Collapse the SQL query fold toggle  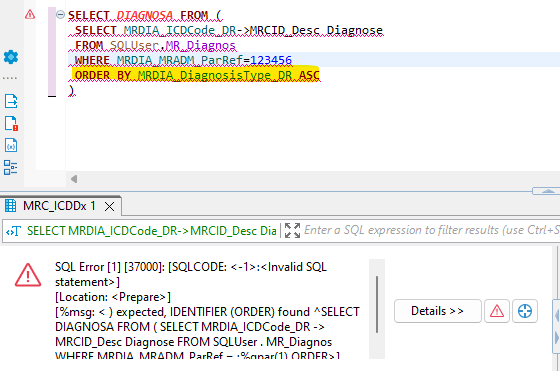[x=60, y=15]
